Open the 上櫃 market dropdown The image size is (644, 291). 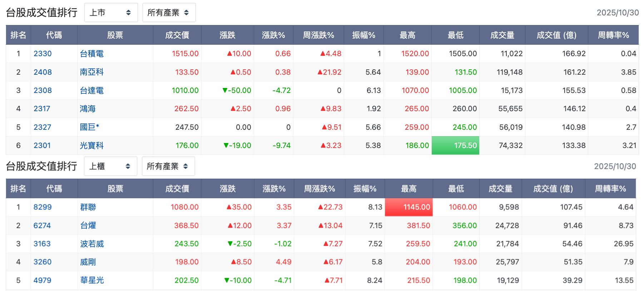[110, 166]
